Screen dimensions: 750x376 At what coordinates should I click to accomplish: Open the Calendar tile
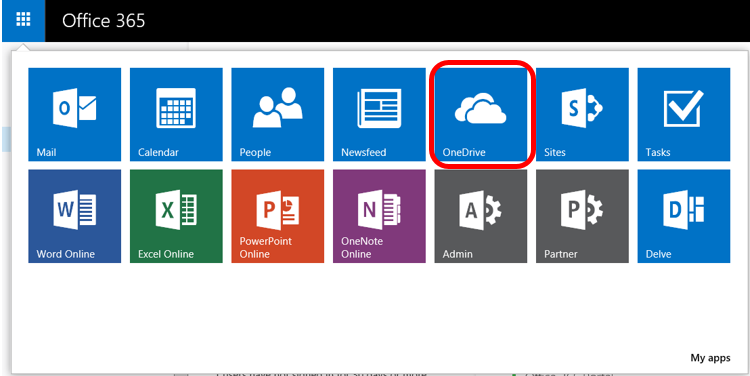[176, 114]
